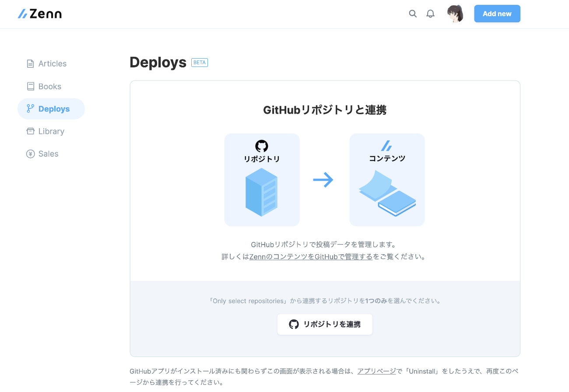The width and height of the screenshot is (569, 392).
Task: Click the Deploys branch icon
Action: [30, 109]
